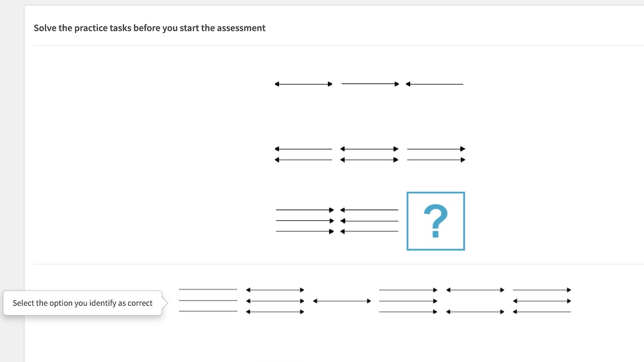Choose the rightmost mixed-direction arrows option
The image size is (644, 362).
pyautogui.click(x=541, y=301)
